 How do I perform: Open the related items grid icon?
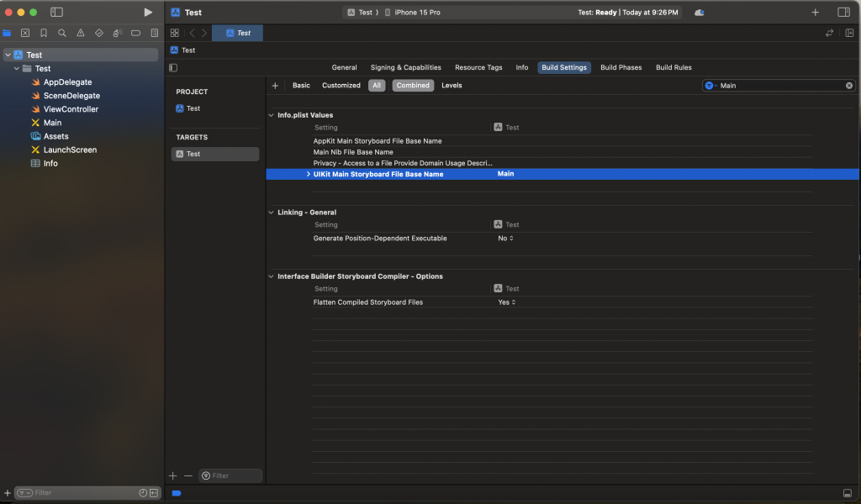[175, 33]
